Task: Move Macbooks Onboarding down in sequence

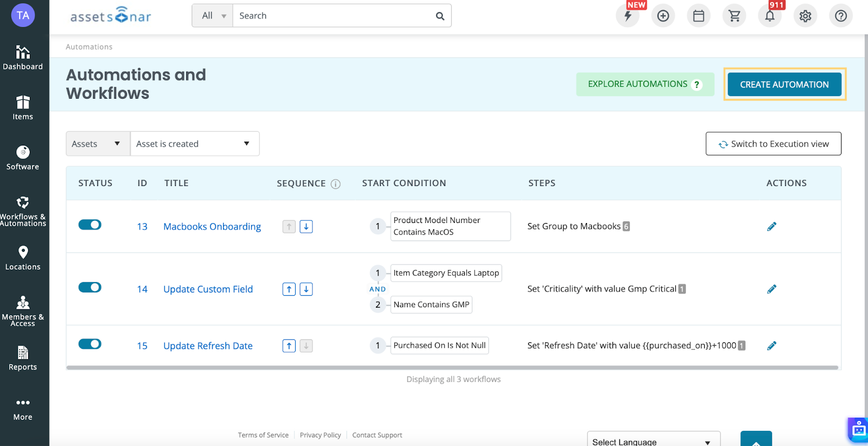Action: [306, 226]
